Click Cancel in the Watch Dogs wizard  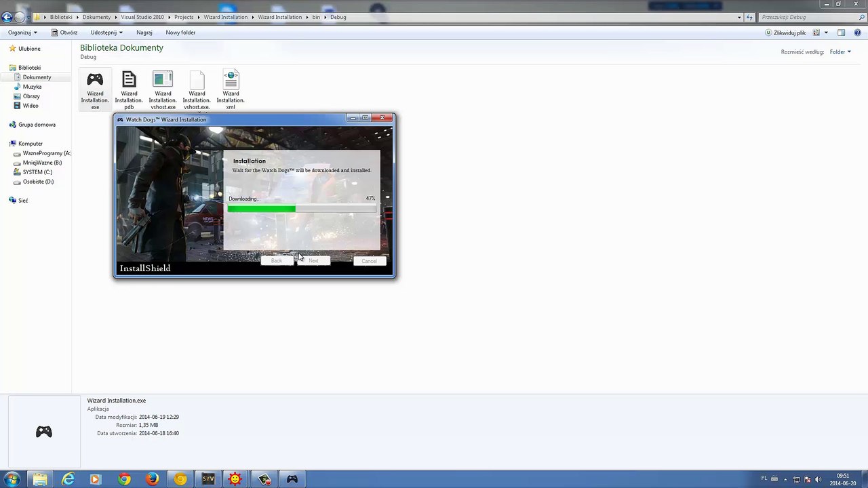[369, 261]
